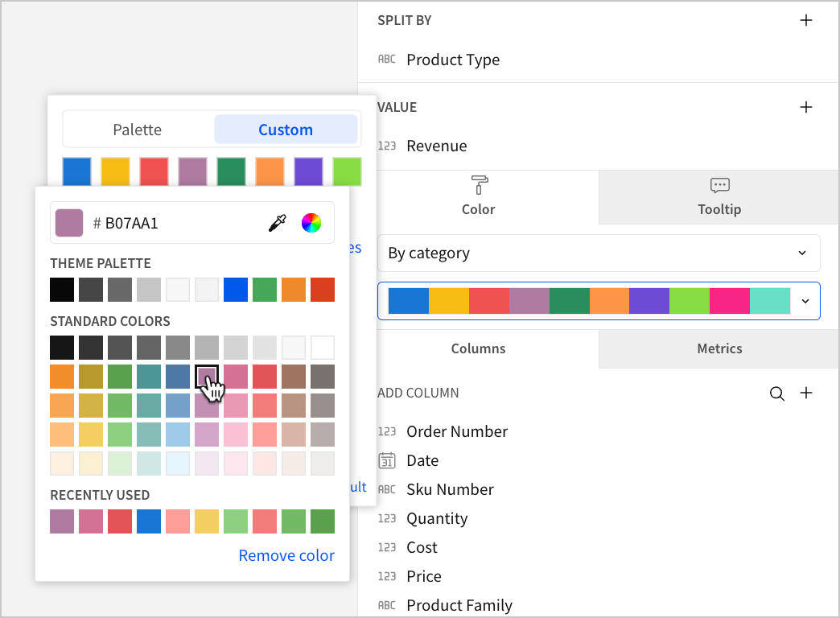Click the plus next to Add Column
This screenshot has height=618, width=840.
(805, 393)
